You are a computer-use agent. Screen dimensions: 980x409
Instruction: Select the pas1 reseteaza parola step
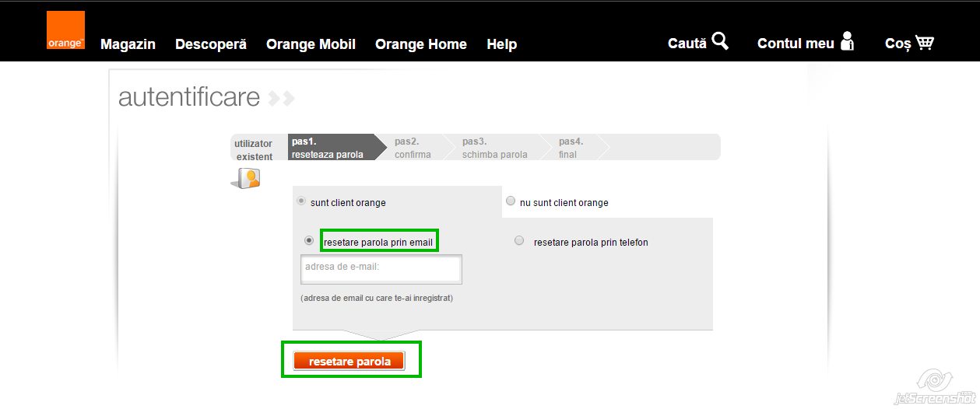[x=336, y=147]
